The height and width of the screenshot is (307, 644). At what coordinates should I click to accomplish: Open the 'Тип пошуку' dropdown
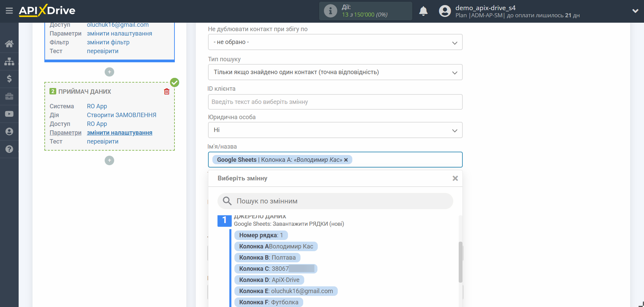(335, 72)
